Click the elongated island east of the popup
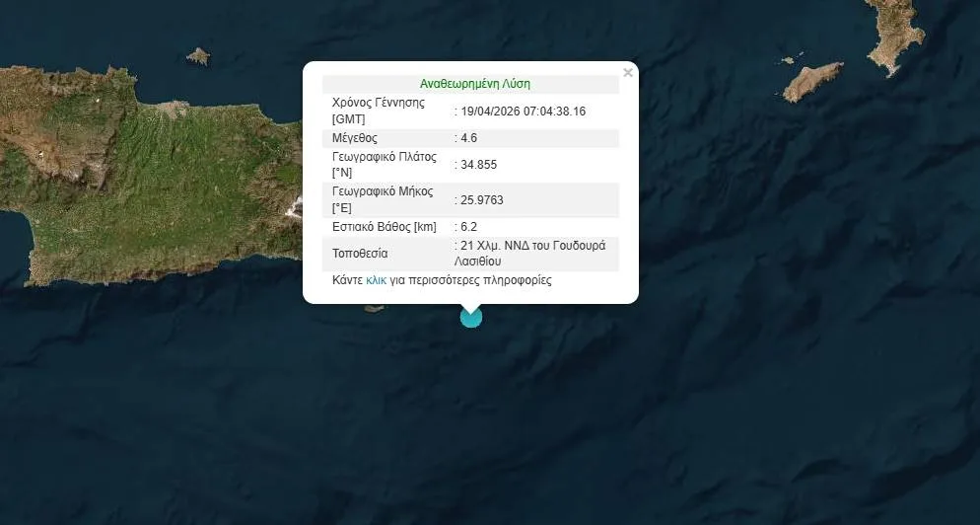Viewport: 980px width, 525px height. click(x=812, y=80)
